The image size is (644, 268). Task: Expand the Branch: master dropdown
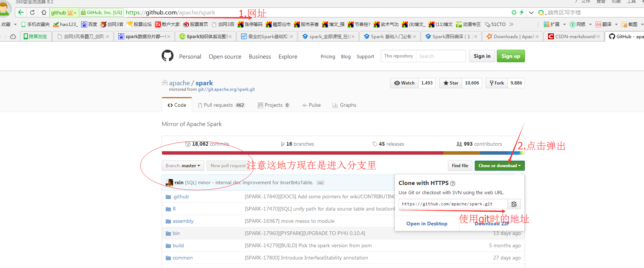[183, 166]
